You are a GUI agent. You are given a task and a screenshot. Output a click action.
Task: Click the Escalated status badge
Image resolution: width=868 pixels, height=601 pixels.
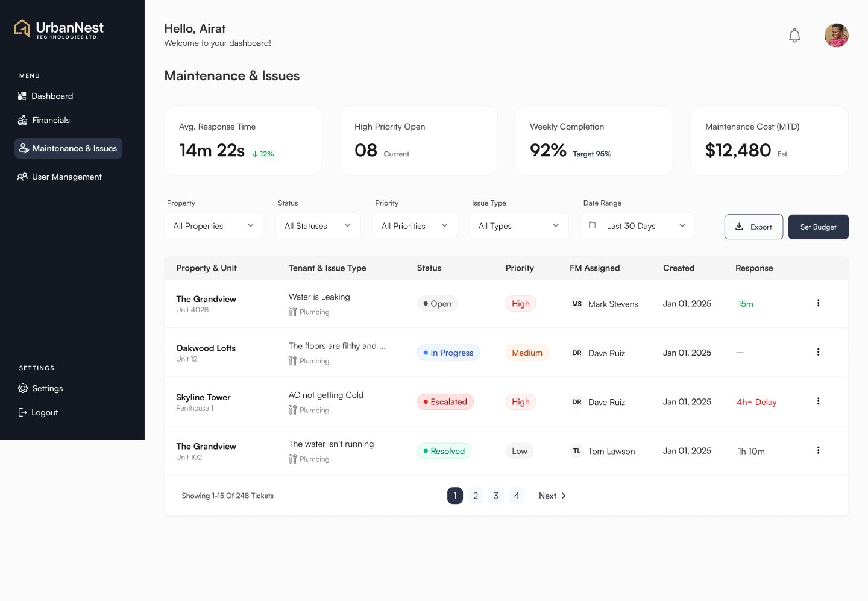click(x=445, y=402)
